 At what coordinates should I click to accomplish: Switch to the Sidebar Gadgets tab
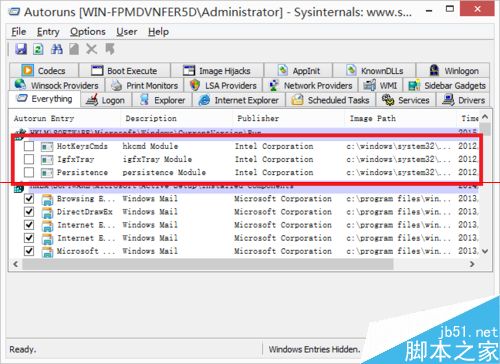[447, 85]
